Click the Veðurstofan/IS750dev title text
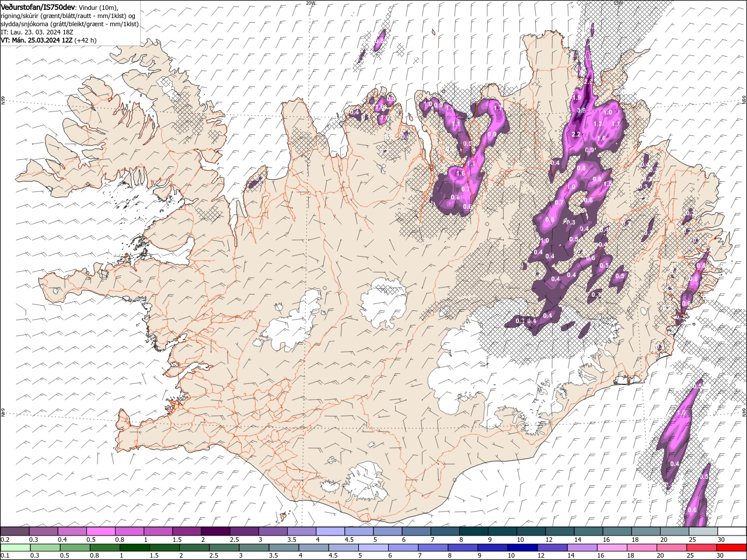Viewport: 747px width, 560px height. (38, 6)
